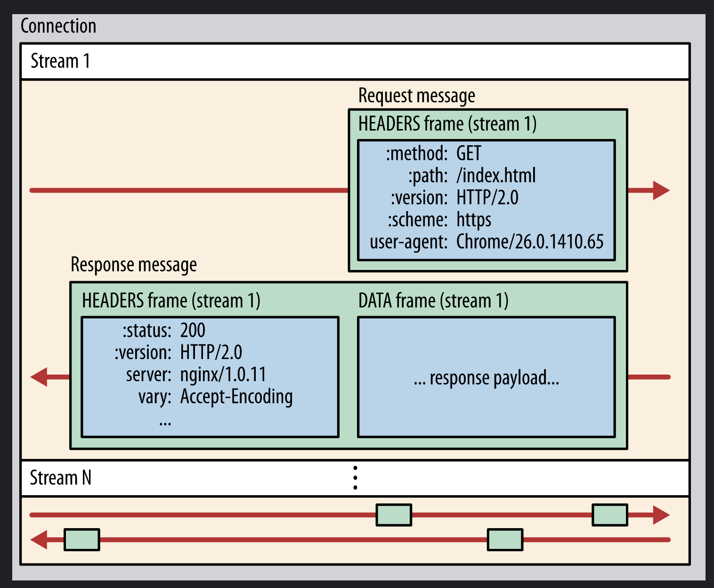714x588 pixels.
Task: Click the ":scheme: https" line
Action: click(x=439, y=220)
